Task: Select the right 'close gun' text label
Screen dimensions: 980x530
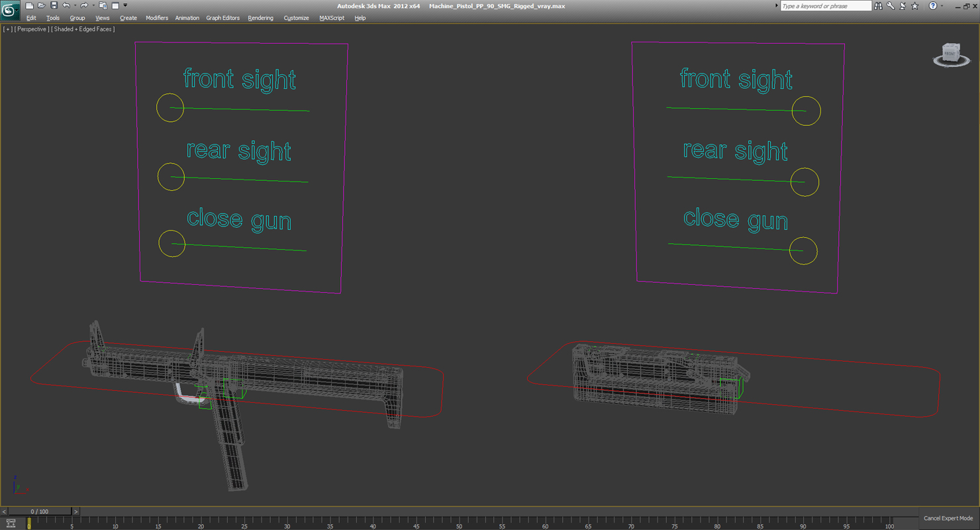Action: pos(736,219)
